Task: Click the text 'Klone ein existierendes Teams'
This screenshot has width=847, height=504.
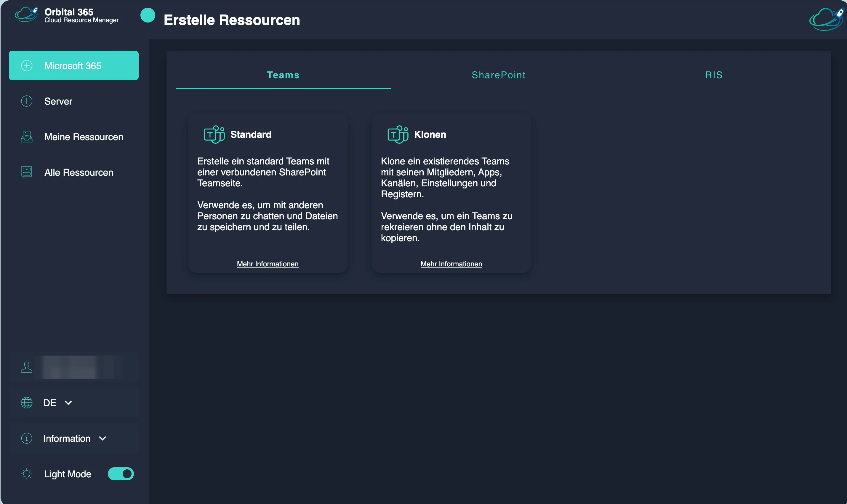Action: click(x=445, y=161)
